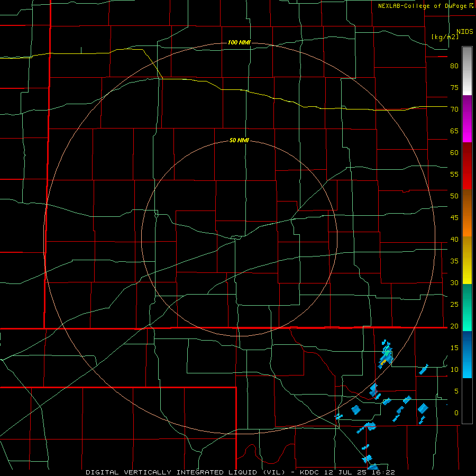Click the NEXLAB-College of DuPage label
476x476 pixels.
[423, 6]
